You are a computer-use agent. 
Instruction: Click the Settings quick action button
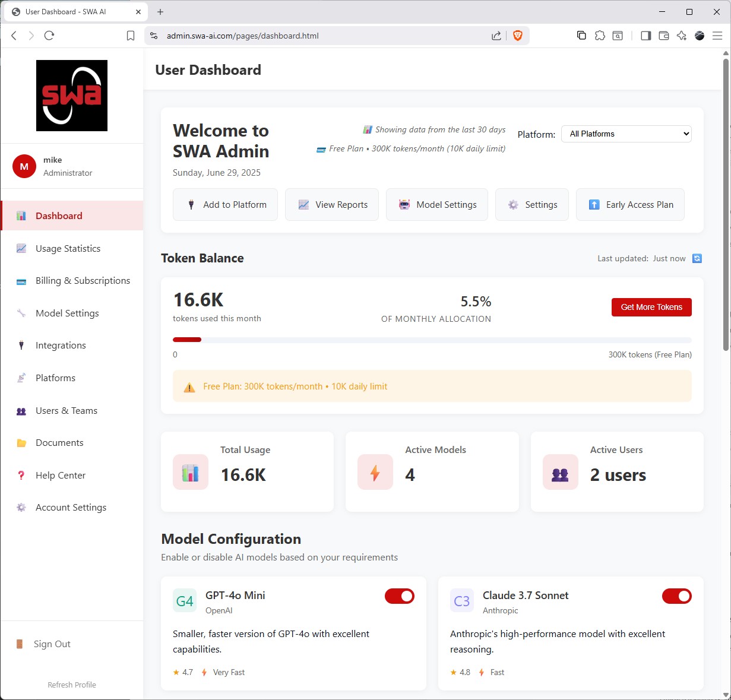[x=532, y=205]
